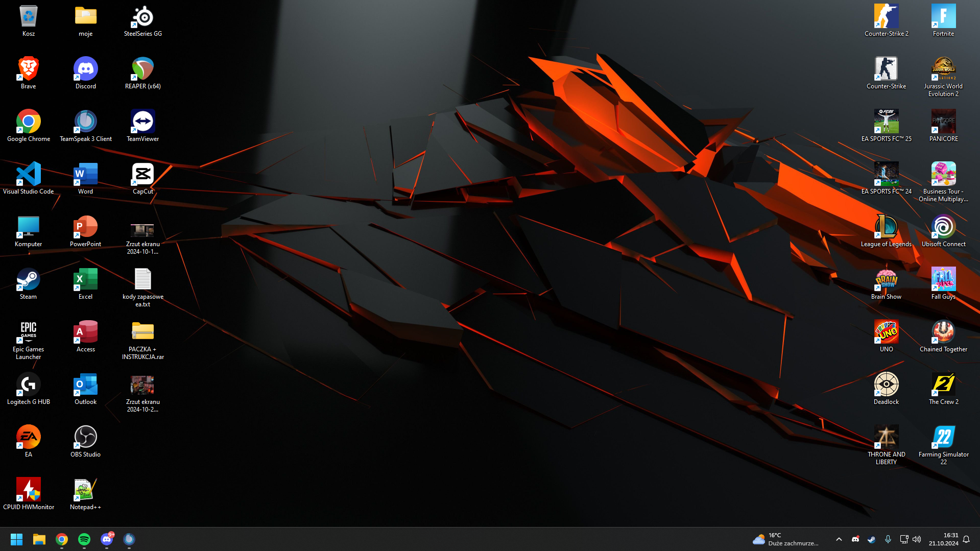Select the Deadlock shortcut
This screenshot has height=551, width=980.
[887, 389]
